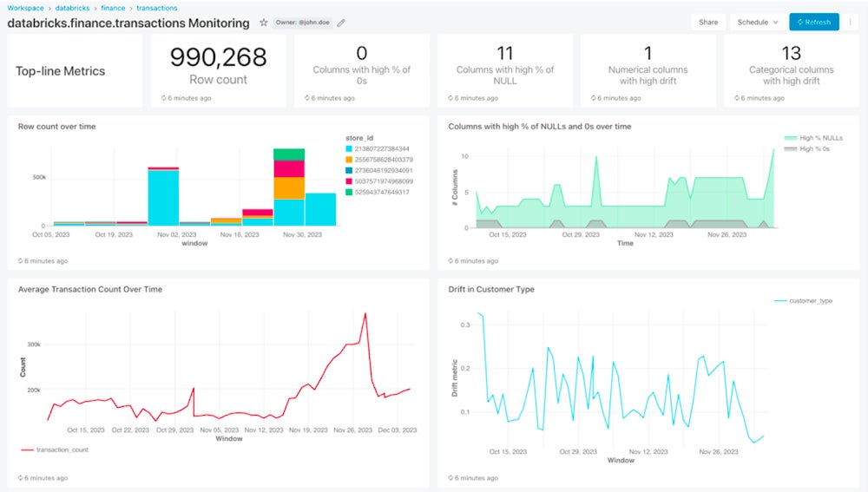Click the Owner: @john.doe tag
This screenshot has width=868, height=492.
coord(302,23)
